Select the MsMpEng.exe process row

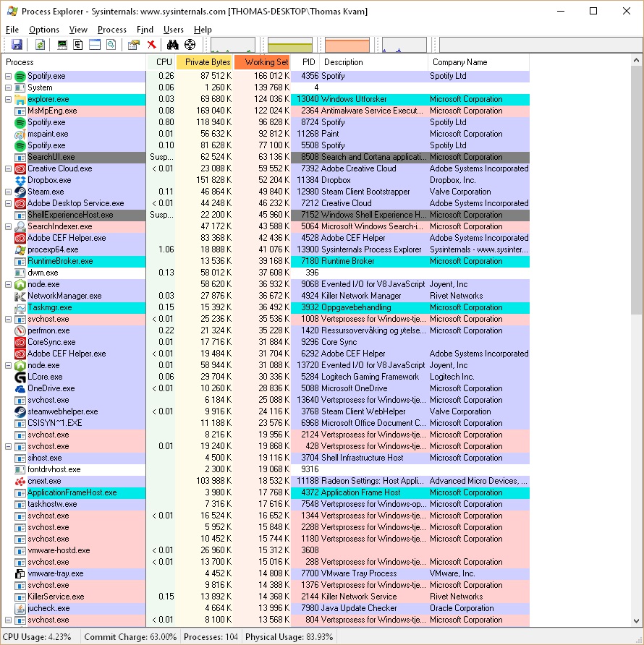click(x=266, y=111)
